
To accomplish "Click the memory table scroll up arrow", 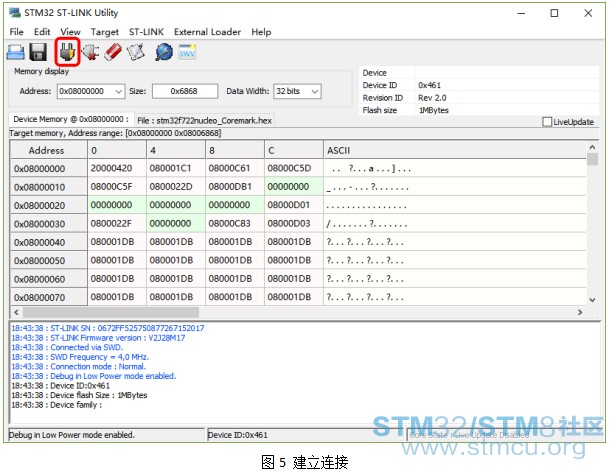I will [592, 147].
